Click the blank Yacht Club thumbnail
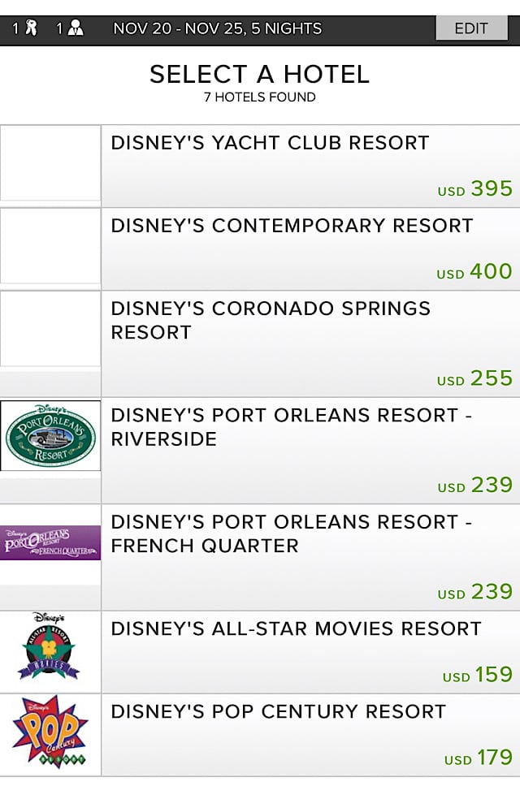This screenshot has width=520, height=812. [x=50, y=162]
